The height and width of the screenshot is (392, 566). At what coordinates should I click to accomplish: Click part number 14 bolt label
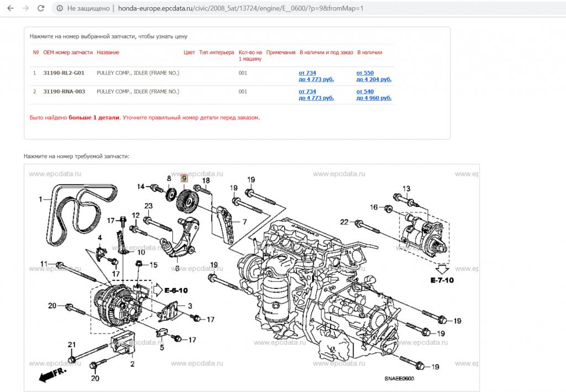click(x=140, y=186)
